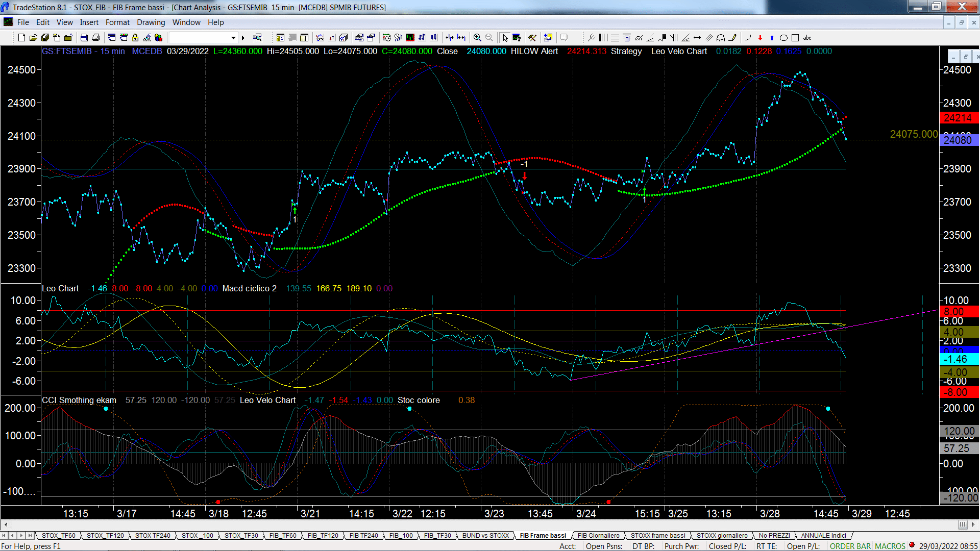Select the red down arrow drawing tool
Image resolution: width=980 pixels, height=551 pixels.
760,38
